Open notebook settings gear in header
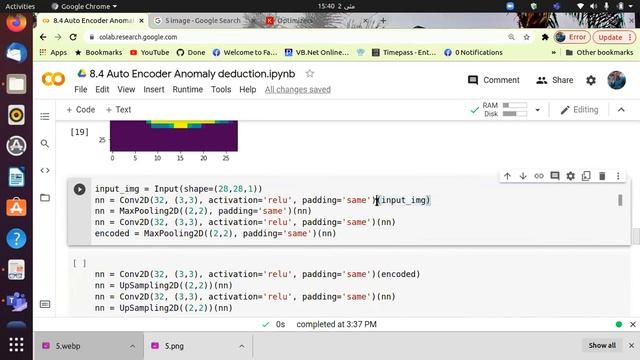This screenshot has width=640, height=360. [x=591, y=80]
